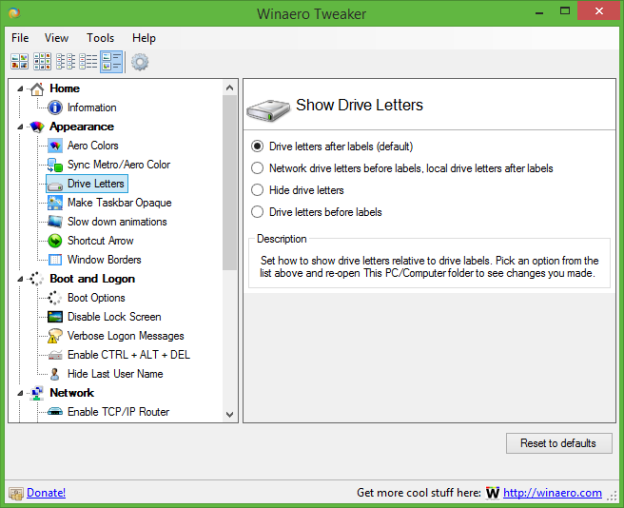
Task: Open the File menu
Action: click(20, 38)
